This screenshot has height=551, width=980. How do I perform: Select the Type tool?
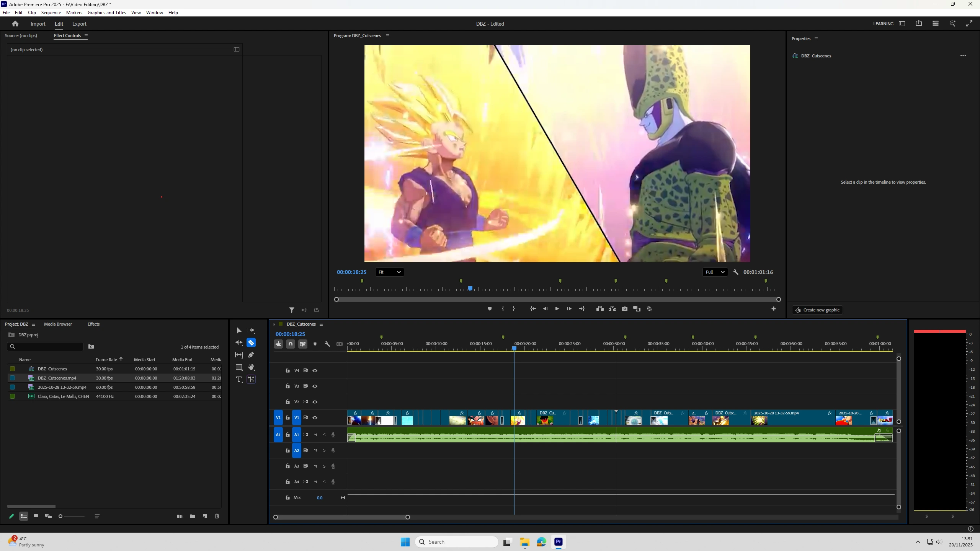[x=239, y=379]
